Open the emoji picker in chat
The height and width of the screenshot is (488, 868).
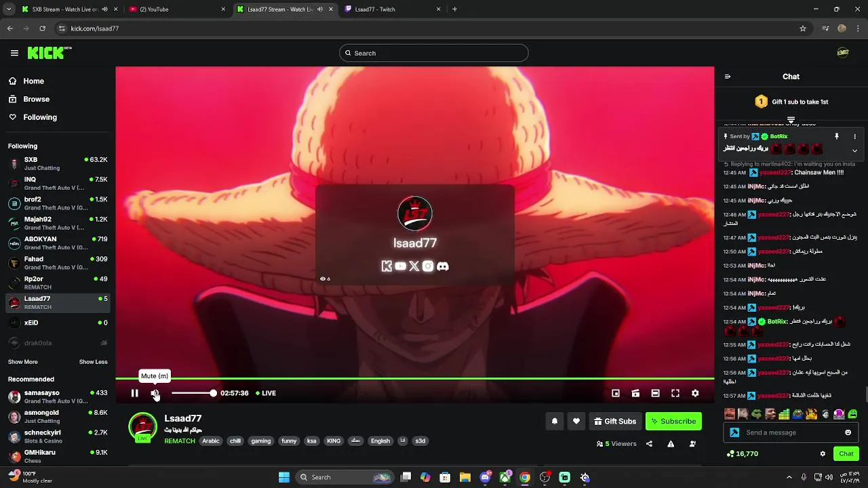[848, 432]
